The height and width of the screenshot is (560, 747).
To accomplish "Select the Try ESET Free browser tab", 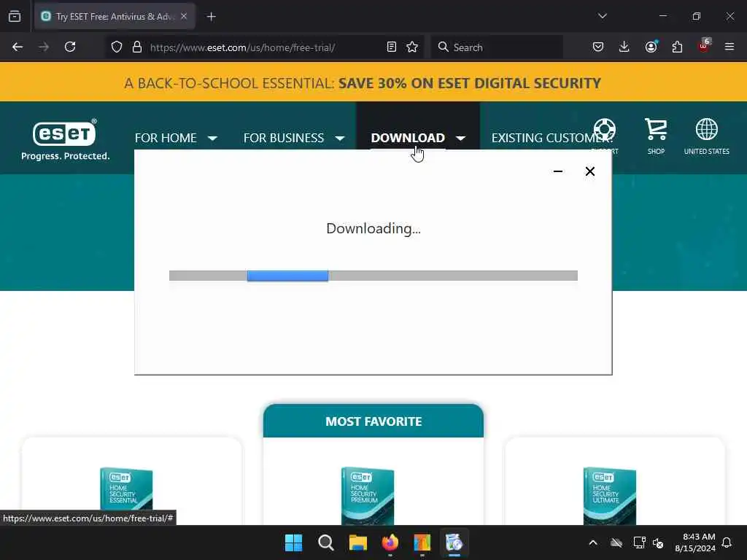I will coord(115,17).
